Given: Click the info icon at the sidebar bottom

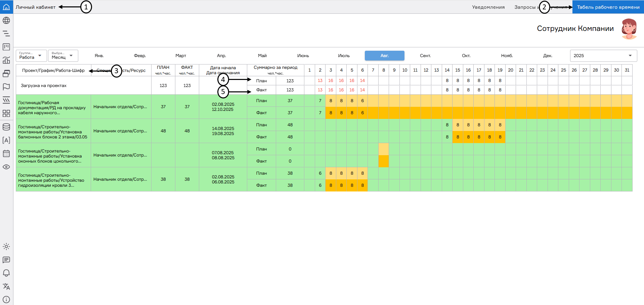Looking at the screenshot, I should [6, 299].
